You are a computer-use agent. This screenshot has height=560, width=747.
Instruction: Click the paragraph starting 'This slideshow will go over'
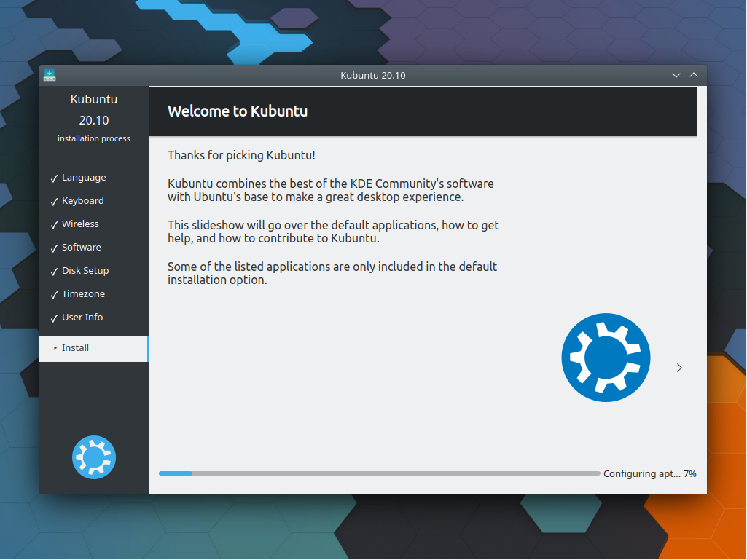click(x=333, y=232)
